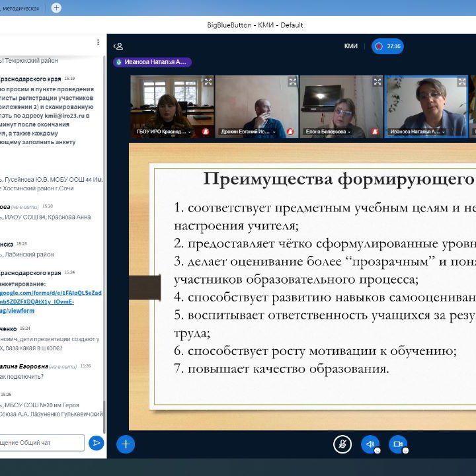Expand Иванова Наталья webcam to fullscreen
Image resolution: width=476 pixels, height=476 pixels.
tap(461, 82)
